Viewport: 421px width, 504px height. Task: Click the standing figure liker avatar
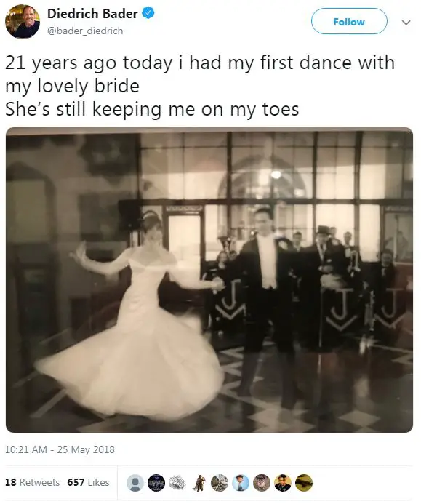199,483
